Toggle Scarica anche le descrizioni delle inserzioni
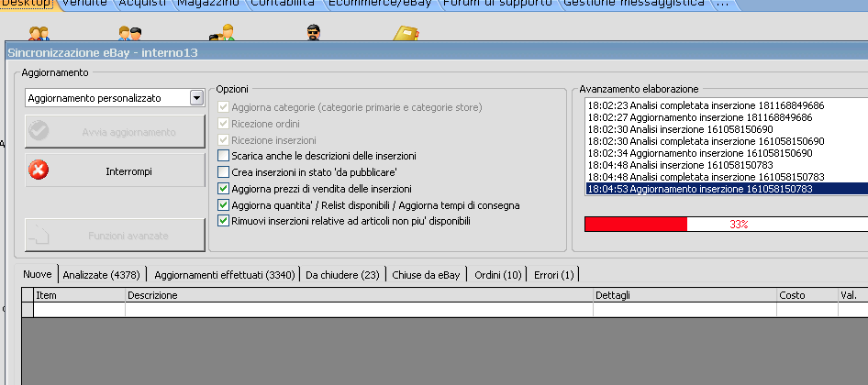 tap(223, 156)
